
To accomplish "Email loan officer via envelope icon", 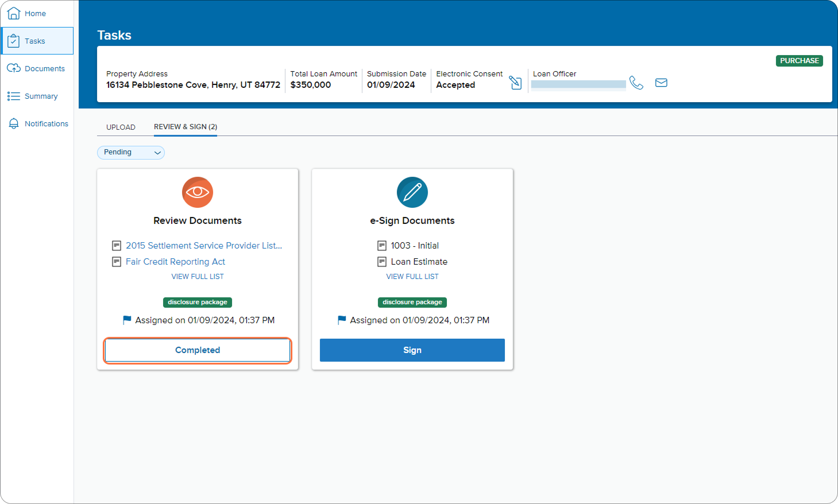I will pos(662,83).
